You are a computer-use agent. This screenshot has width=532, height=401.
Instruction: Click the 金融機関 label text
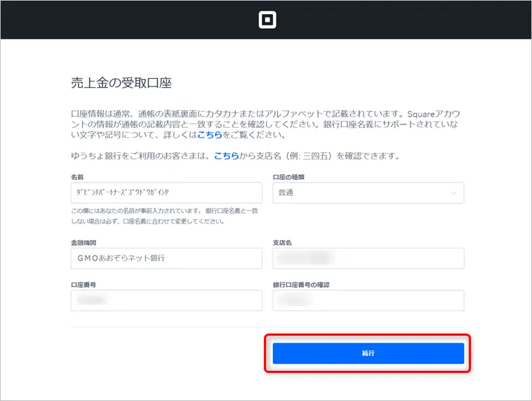[x=84, y=242]
